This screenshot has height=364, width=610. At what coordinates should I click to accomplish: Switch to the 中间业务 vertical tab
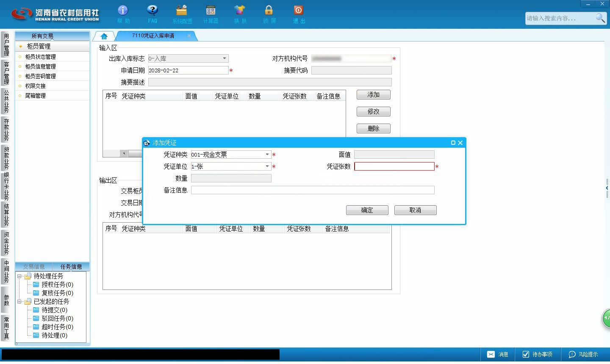click(6, 271)
